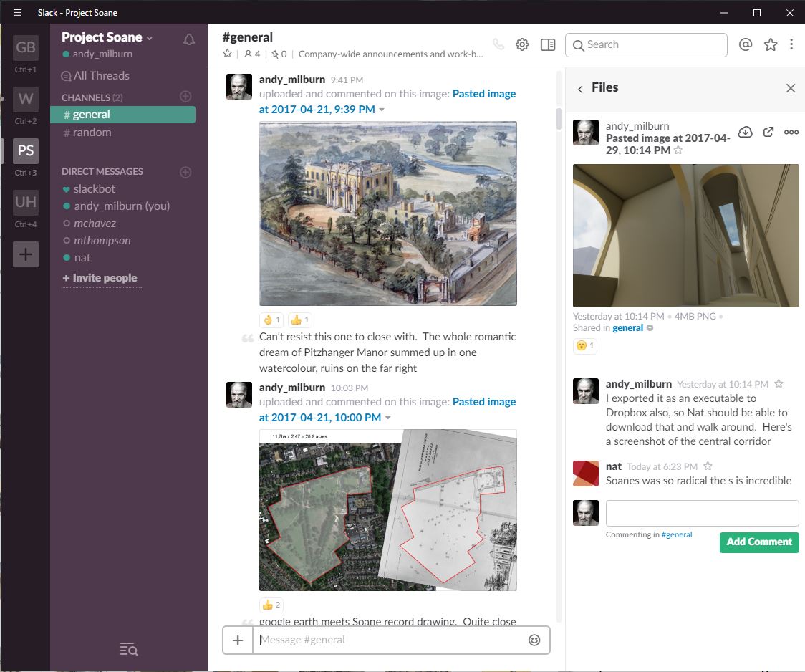Toggle the channel details pane
The image size is (805, 672).
point(548,44)
